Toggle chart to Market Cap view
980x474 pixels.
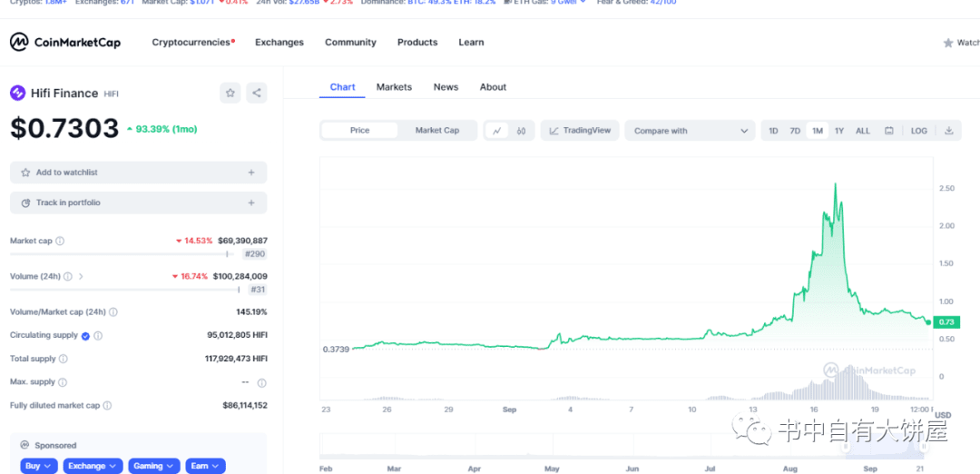436,131
